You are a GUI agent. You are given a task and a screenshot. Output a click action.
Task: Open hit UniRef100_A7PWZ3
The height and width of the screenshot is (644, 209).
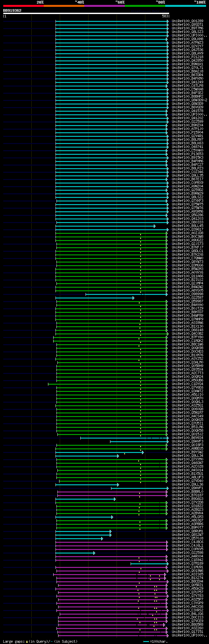click(x=187, y=42)
